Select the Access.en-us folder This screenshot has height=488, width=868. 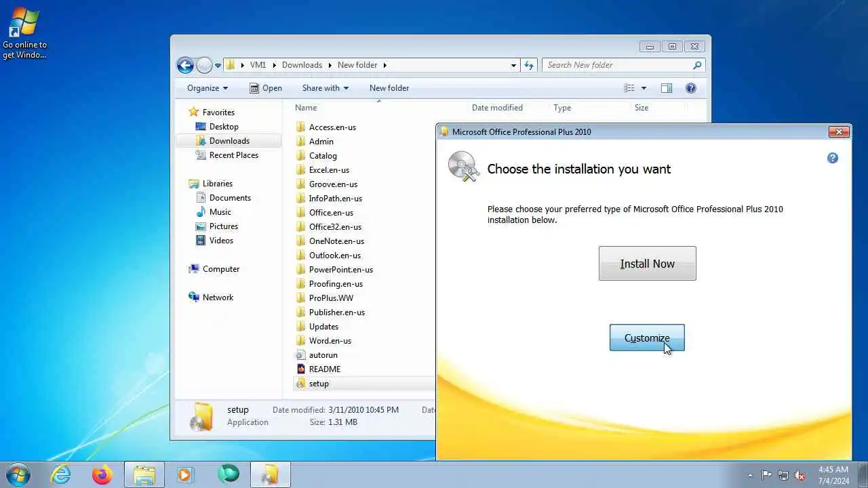pos(332,127)
